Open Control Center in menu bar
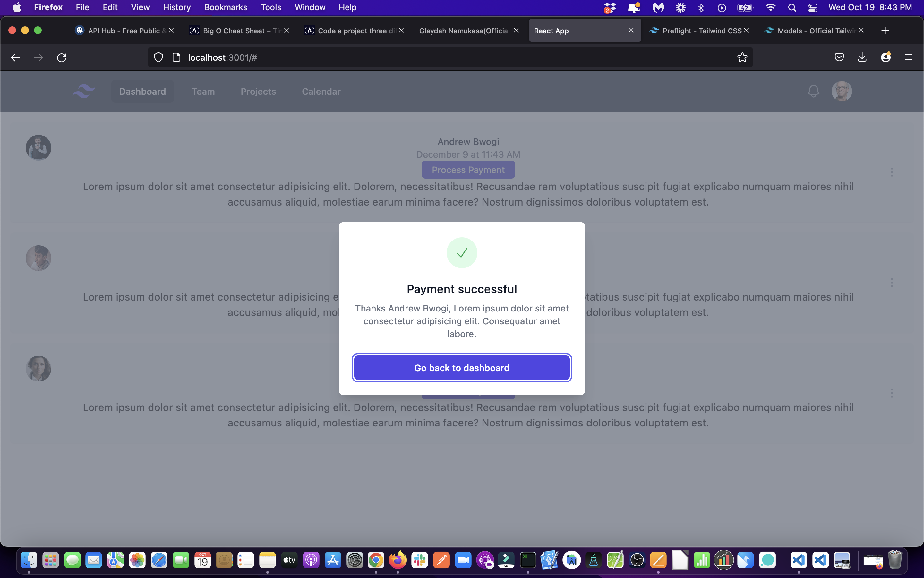Viewport: 924px width, 578px height. pos(812,8)
